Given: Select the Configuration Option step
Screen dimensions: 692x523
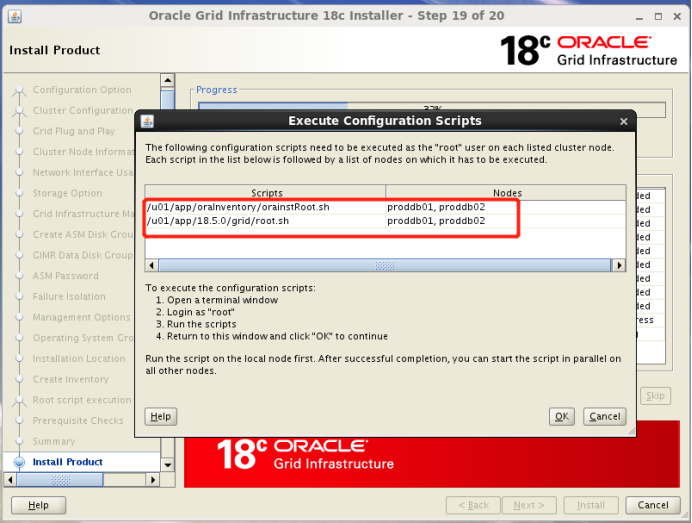Looking at the screenshot, I should coord(82,90).
